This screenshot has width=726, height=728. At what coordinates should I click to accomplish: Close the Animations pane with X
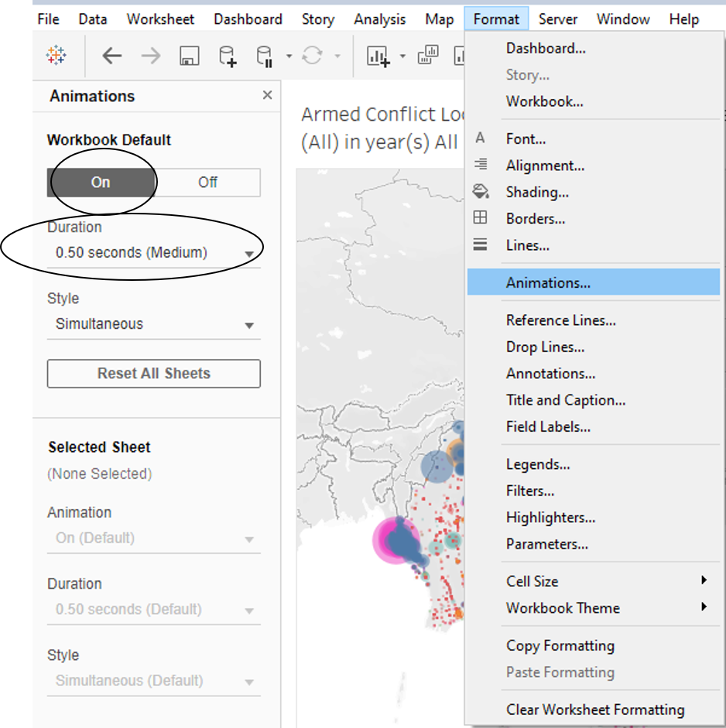click(x=267, y=95)
